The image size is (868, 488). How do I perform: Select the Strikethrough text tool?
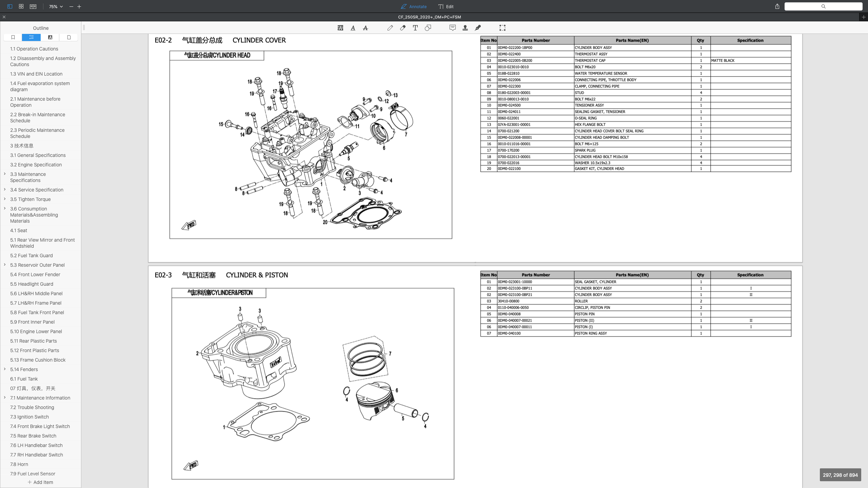[x=366, y=28]
